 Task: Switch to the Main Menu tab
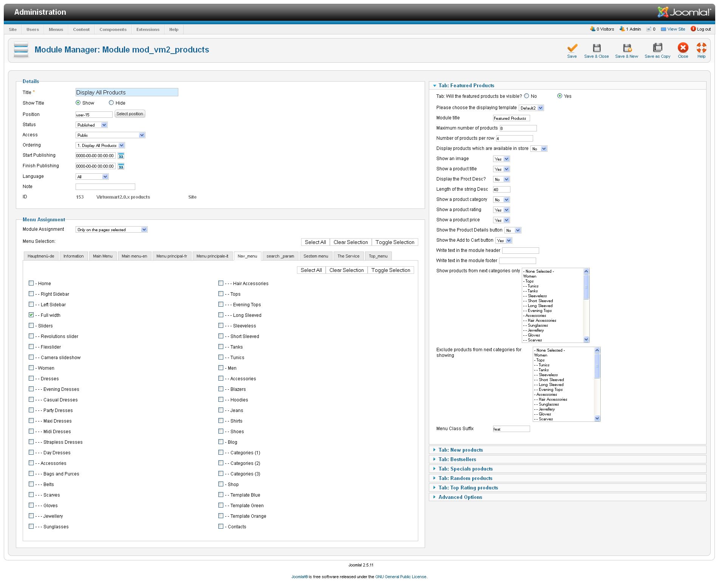pyautogui.click(x=103, y=256)
